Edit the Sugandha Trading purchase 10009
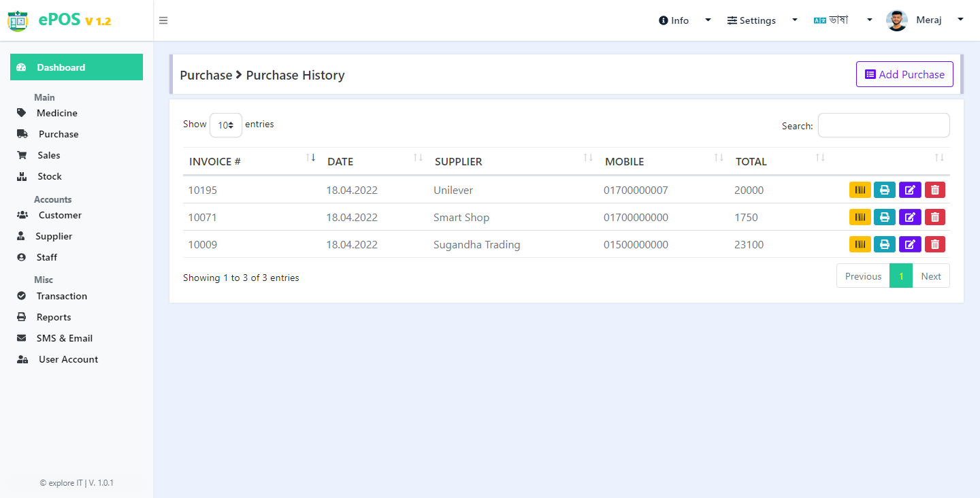This screenshot has height=498, width=980. tap(910, 244)
